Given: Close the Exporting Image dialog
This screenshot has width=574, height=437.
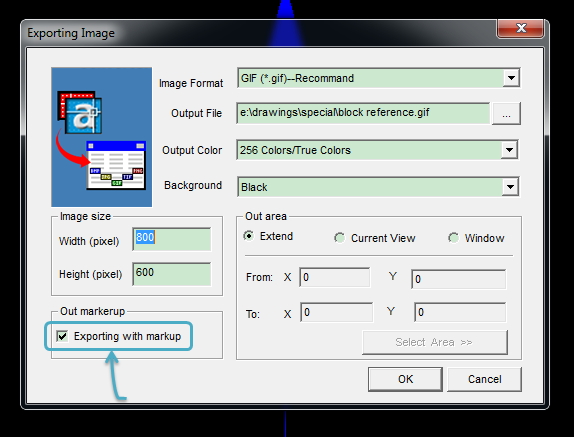Looking at the screenshot, I should click(x=520, y=28).
